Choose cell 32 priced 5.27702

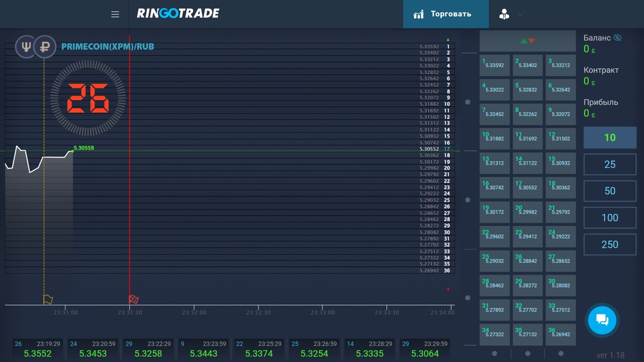click(x=528, y=310)
